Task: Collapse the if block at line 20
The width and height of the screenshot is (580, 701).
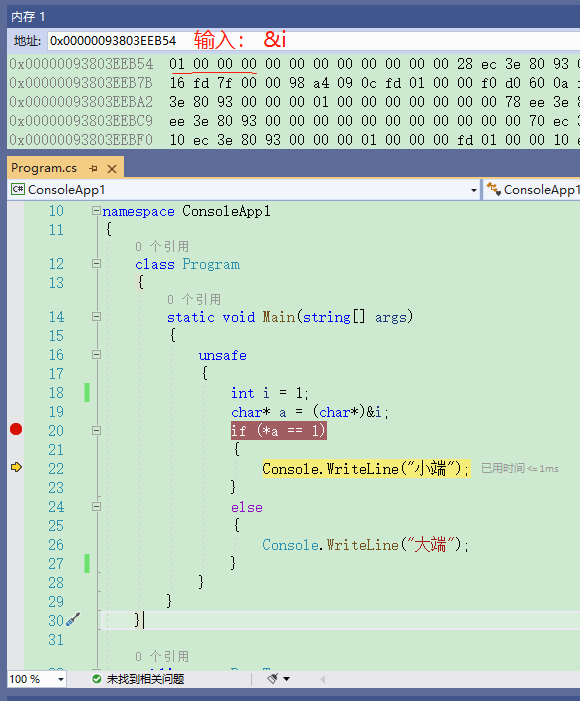Action: click(x=96, y=431)
